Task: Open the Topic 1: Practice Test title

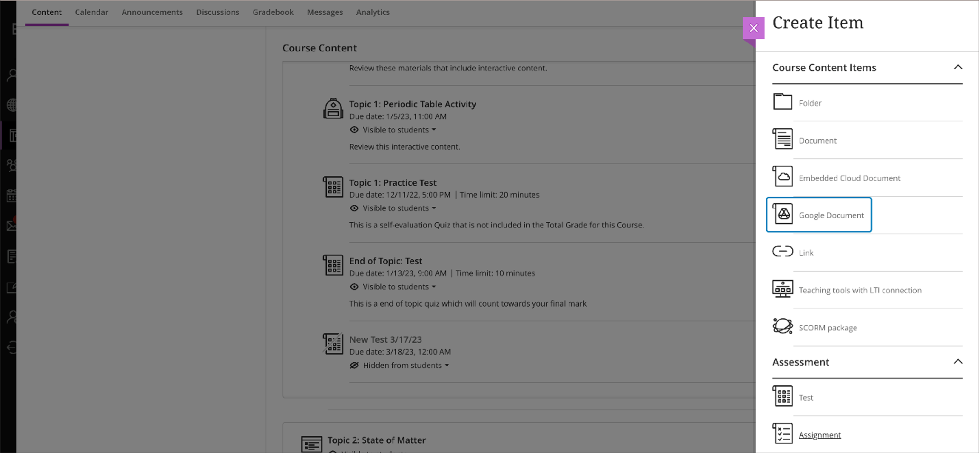Action: coord(393,183)
